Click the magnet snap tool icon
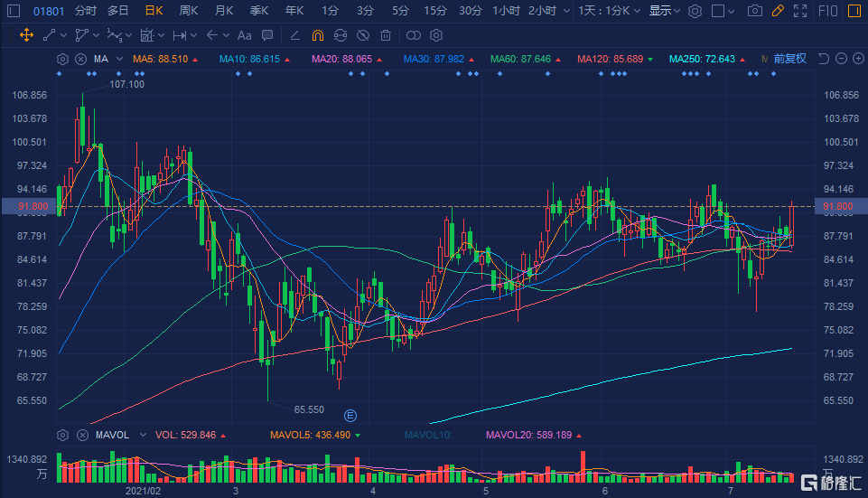Image resolution: width=868 pixels, height=498 pixels. click(317, 35)
